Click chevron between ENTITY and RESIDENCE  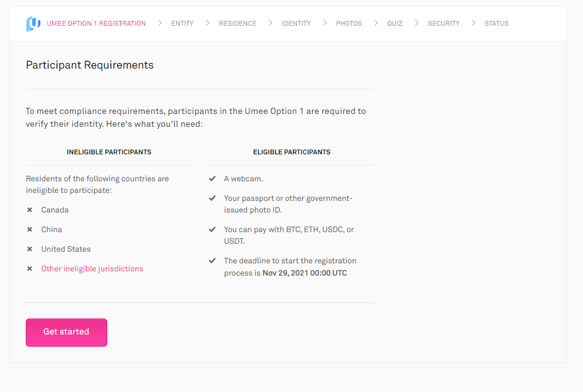coord(207,23)
